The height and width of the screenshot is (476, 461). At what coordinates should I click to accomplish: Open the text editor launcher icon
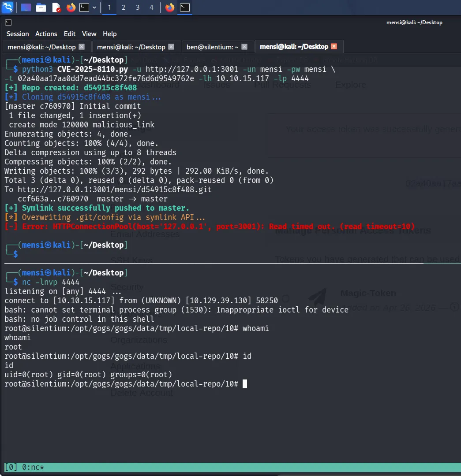[56, 7]
